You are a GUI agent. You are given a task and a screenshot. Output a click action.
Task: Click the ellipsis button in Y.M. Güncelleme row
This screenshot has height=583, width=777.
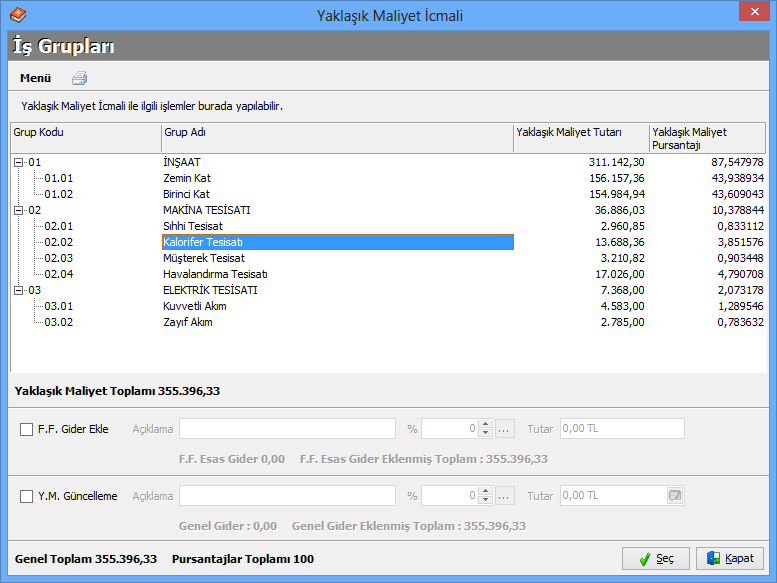pyautogui.click(x=505, y=496)
